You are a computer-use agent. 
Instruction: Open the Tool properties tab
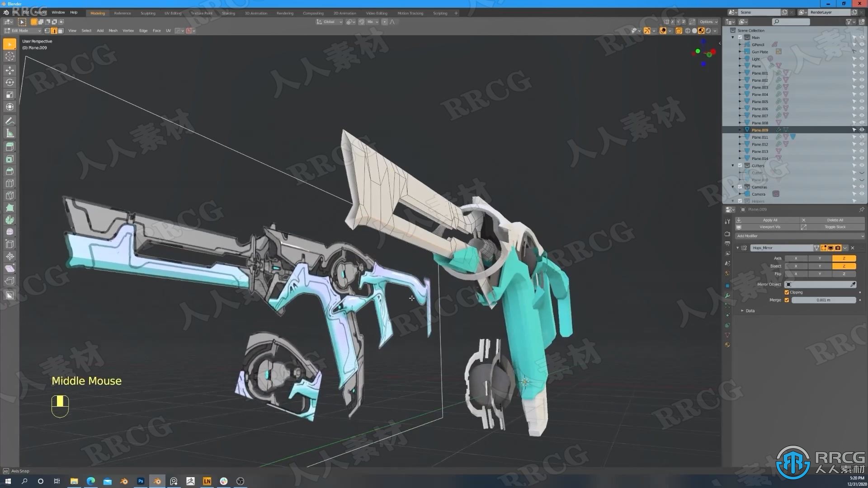point(727,221)
